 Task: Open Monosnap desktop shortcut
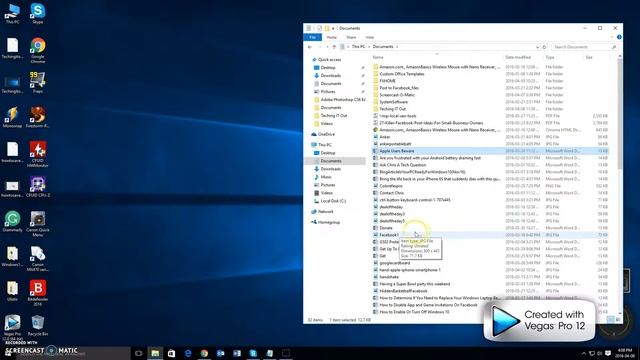[12, 117]
